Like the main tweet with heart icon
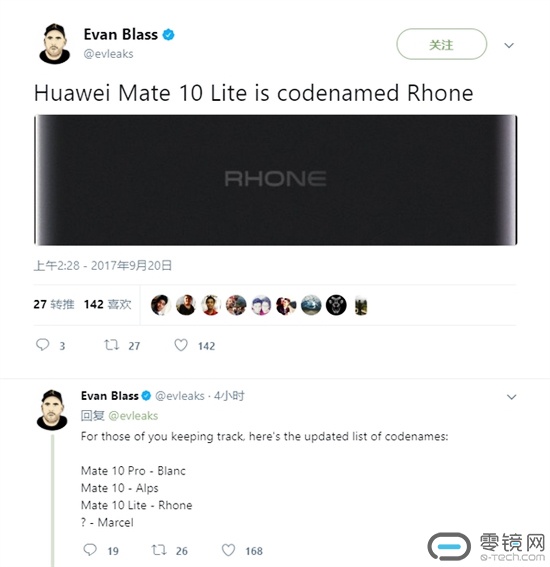 pos(181,345)
